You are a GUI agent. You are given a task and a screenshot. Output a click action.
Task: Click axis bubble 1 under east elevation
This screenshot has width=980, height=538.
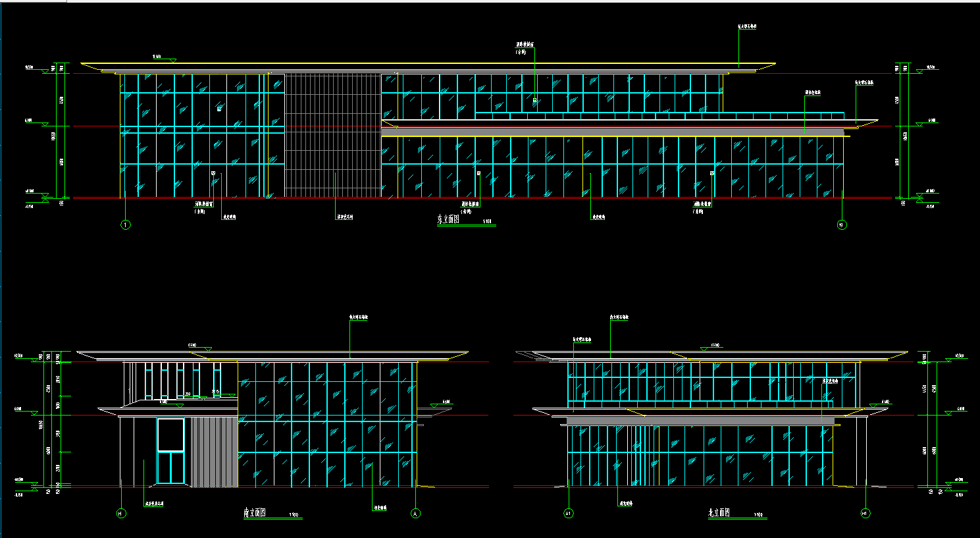click(x=126, y=225)
